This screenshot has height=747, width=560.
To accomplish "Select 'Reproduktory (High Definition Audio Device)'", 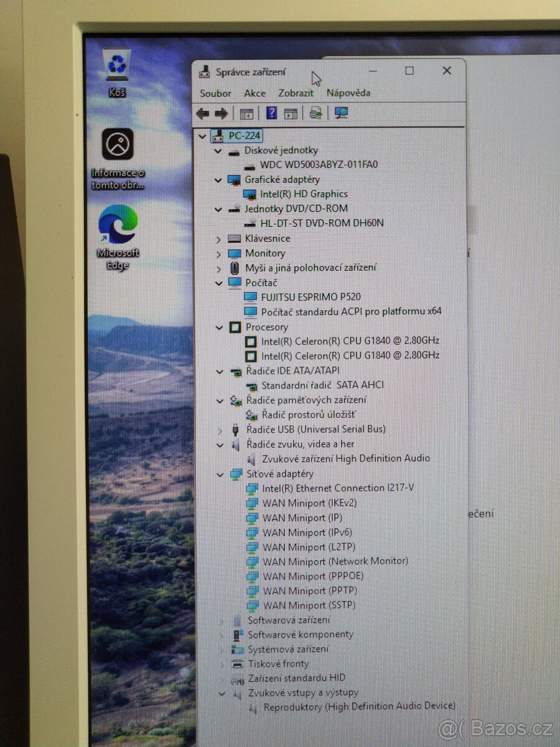I will 360,707.
